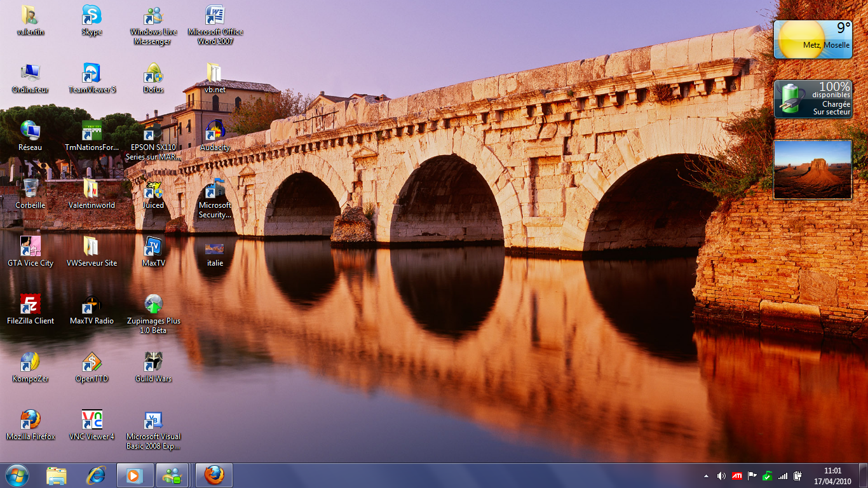The width and height of the screenshot is (868, 488).
Task: Select the TmNationsFor... desktop shortcut
Action: [92, 136]
